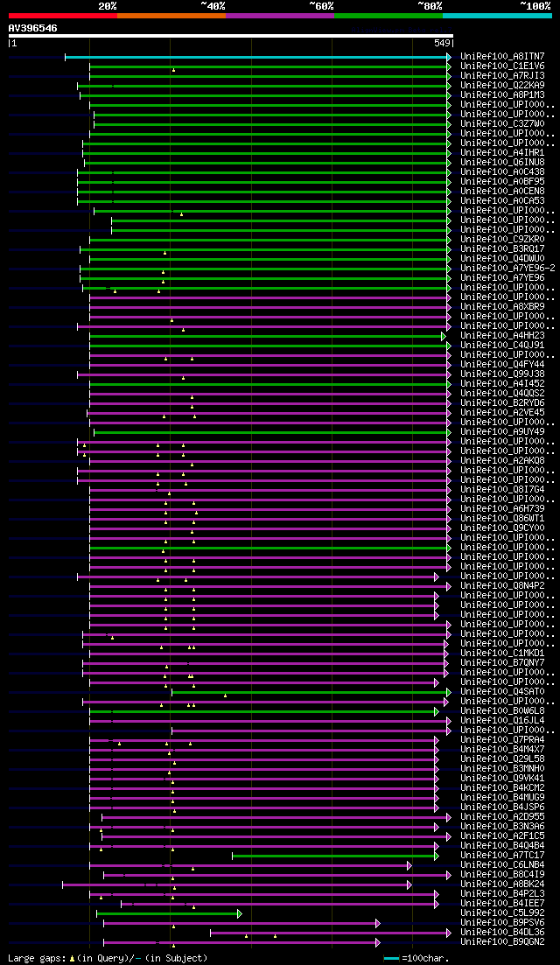Click the 549 end-position label
This screenshot has width=560, height=965.
(443, 44)
